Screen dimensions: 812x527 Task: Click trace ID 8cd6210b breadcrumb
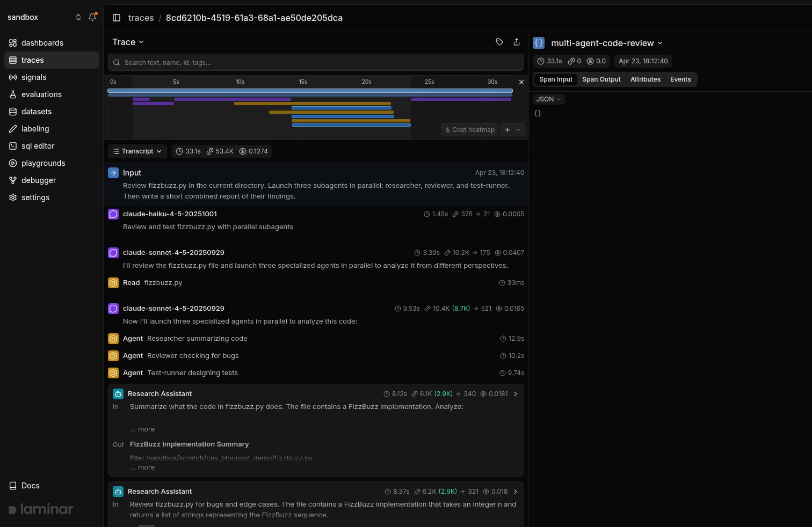(x=254, y=18)
